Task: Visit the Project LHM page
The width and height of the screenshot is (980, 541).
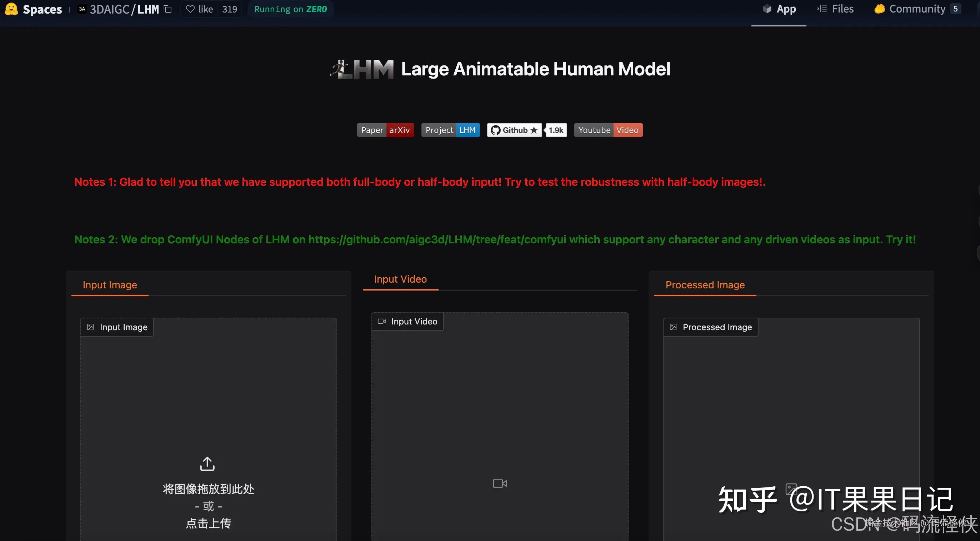Action: 467,130
